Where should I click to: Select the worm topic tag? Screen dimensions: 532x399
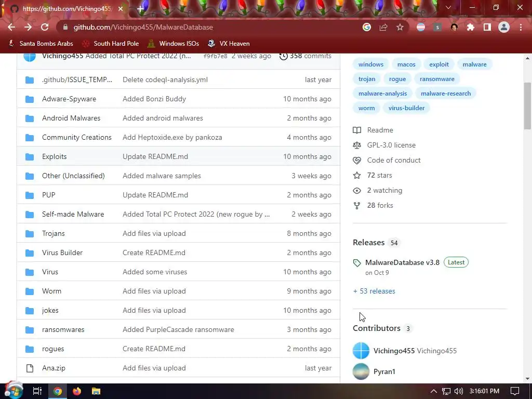pyautogui.click(x=366, y=108)
